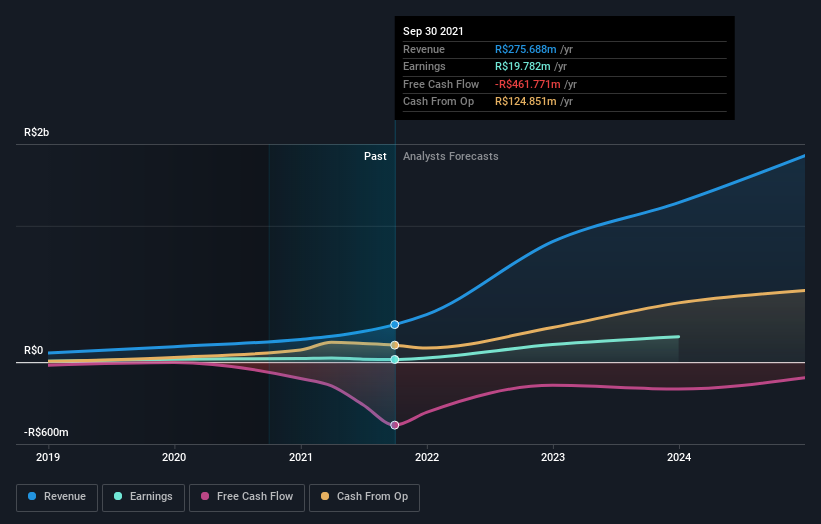Toggle the Revenue legend button
The image size is (821, 524).
[57, 497]
